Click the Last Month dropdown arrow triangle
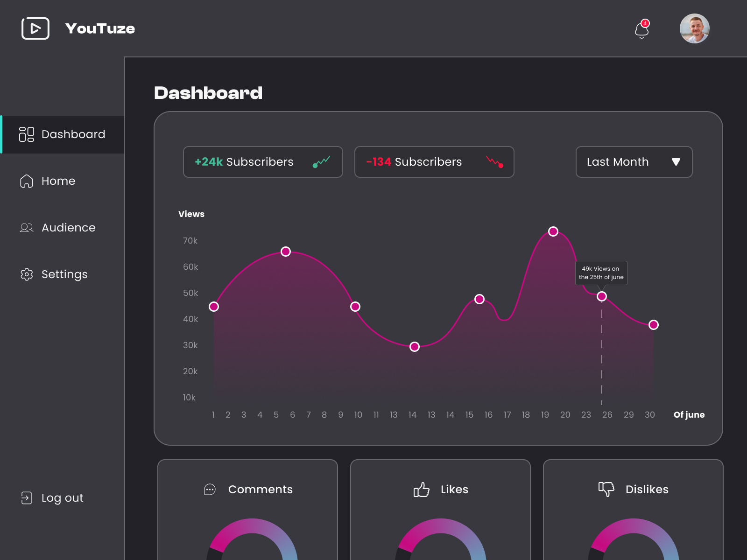This screenshot has width=747, height=560. 677,162
